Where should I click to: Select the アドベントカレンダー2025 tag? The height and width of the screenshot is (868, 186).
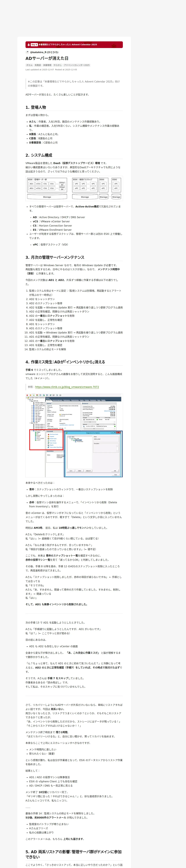77,65
